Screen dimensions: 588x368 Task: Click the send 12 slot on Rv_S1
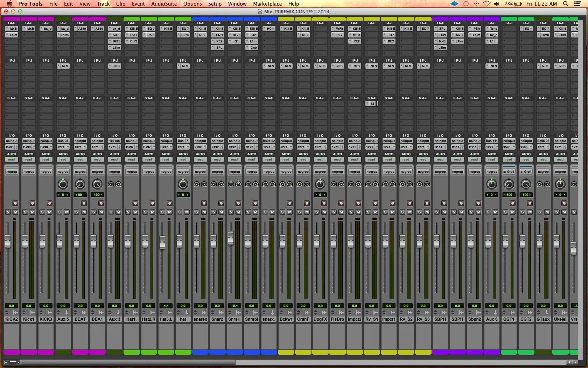pos(372,104)
